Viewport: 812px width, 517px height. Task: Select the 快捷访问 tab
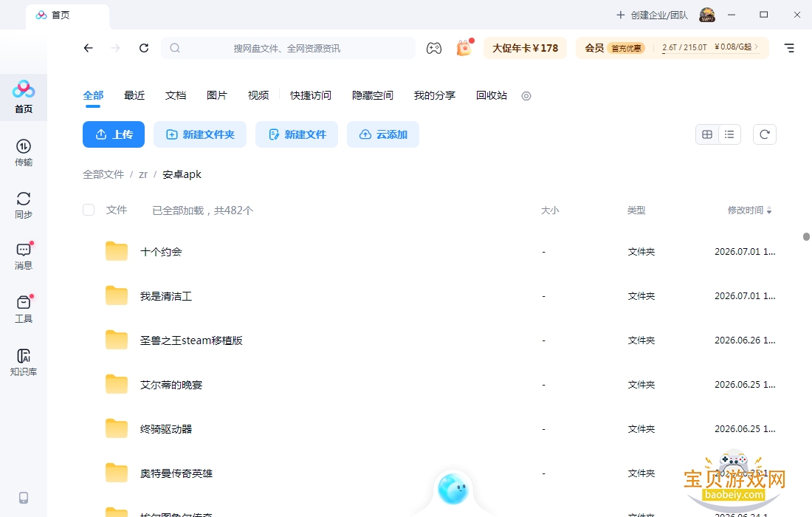pos(311,95)
